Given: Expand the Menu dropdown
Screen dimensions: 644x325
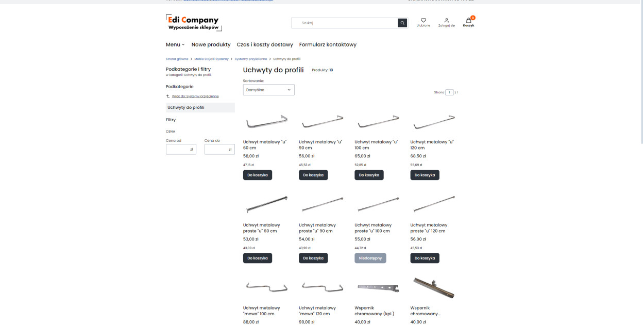Looking at the screenshot, I should (x=175, y=44).
